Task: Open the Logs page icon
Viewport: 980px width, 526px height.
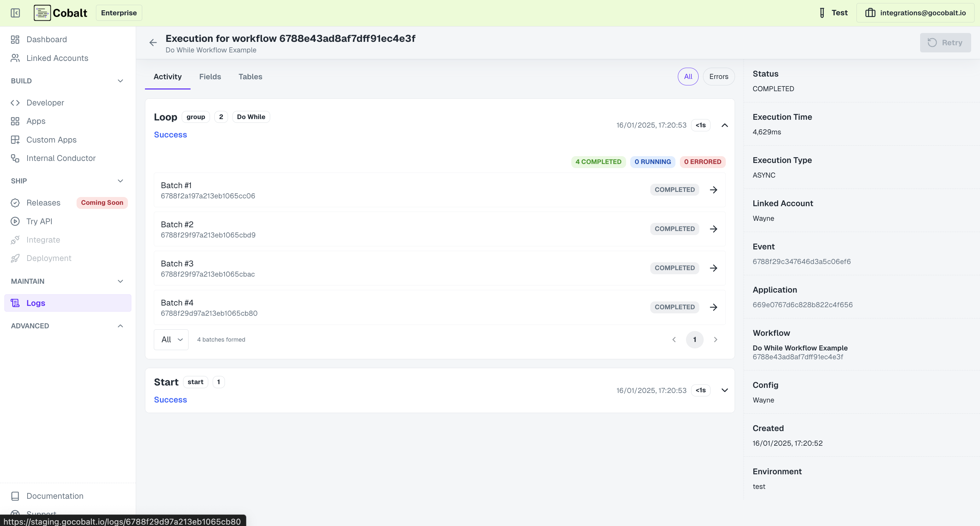Action: (15, 303)
